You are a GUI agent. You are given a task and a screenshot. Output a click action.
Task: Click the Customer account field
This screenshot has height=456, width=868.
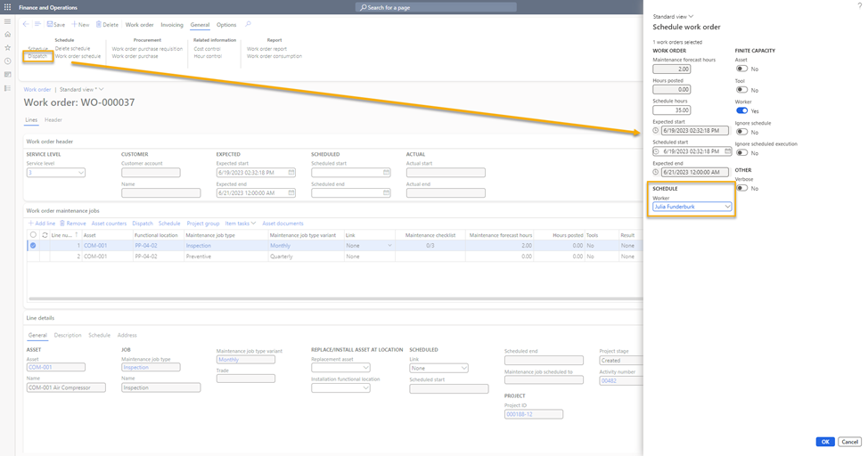(151, 173)
